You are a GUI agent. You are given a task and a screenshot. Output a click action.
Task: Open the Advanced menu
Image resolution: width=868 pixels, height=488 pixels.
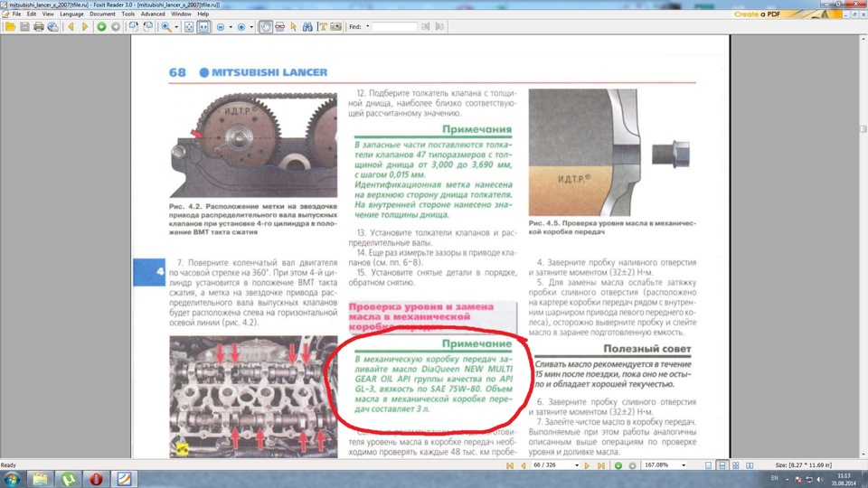pos(152,14)
